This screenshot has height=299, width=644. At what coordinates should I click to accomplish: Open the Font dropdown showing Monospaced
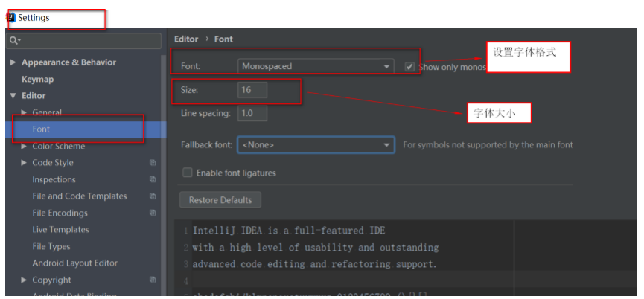coord(316,66)
